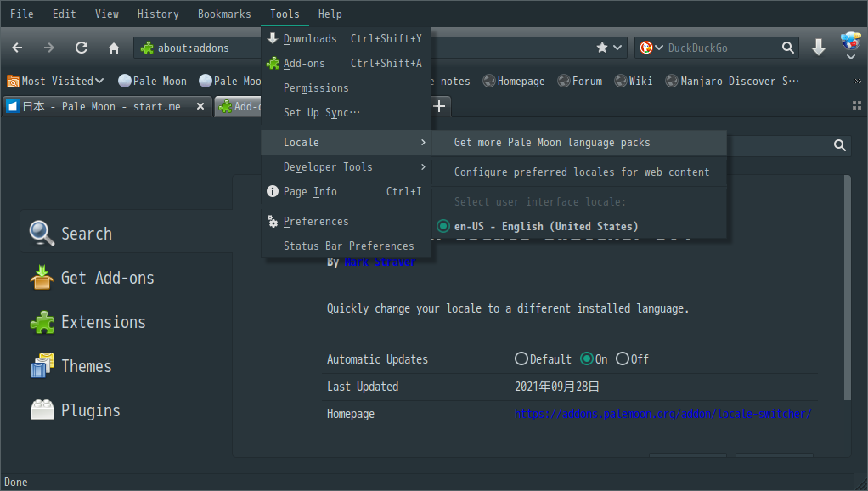868x491 pixels.
Task: Click the Pale Moon globe toolbar icon
Action: point(851,41)
